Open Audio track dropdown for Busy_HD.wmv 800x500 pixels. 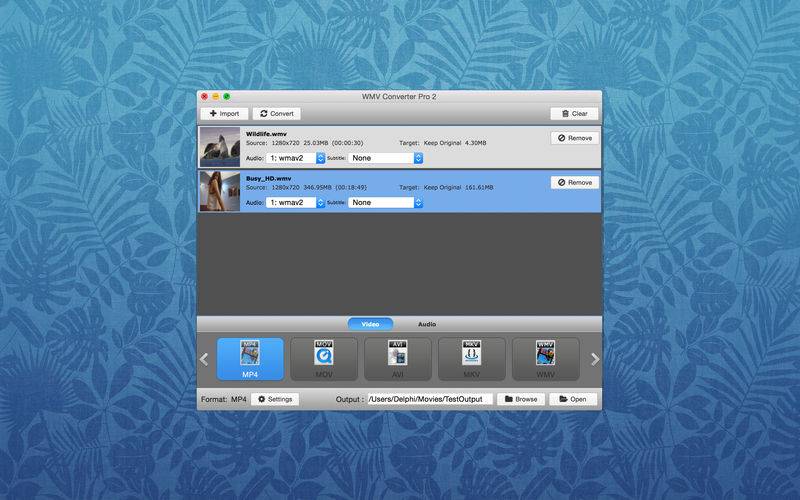pos(295,203)
